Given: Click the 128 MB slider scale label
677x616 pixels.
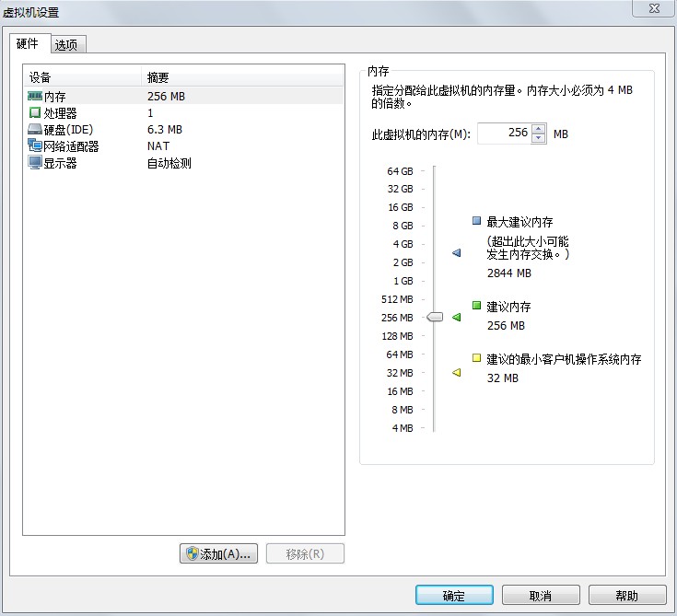Looking at the screenshot, I should tap(397, 336).
